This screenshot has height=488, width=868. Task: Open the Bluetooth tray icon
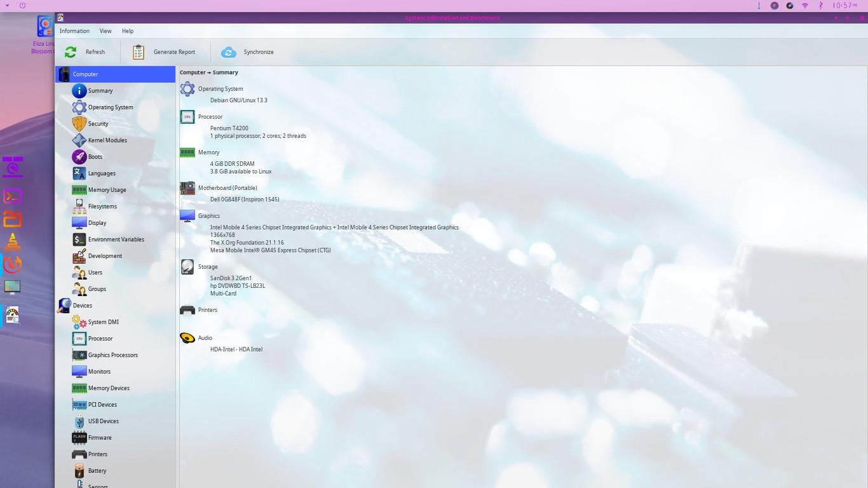point(820,6)
